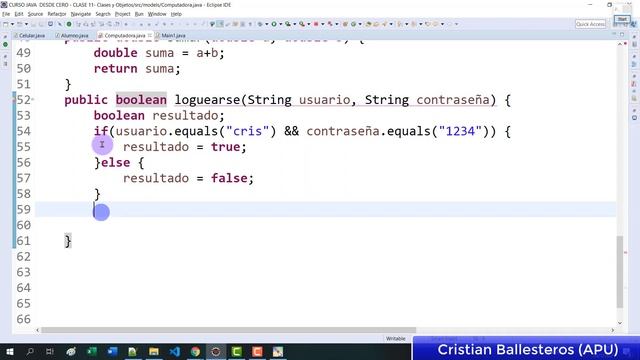The width and height of the screenshot is (640, 360).
Task: Toggle Mark Occurrences toolbar button
Action: pos(212,24)
